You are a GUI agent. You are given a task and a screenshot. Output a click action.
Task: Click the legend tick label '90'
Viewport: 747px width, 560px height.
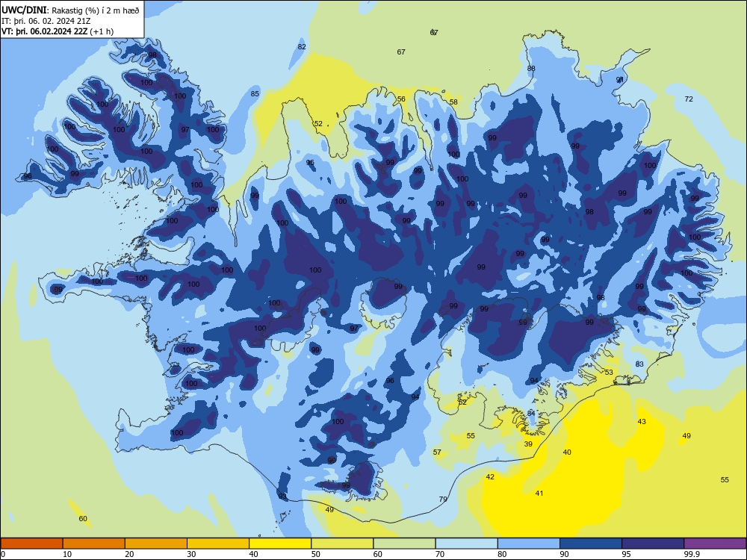point(564,554)
